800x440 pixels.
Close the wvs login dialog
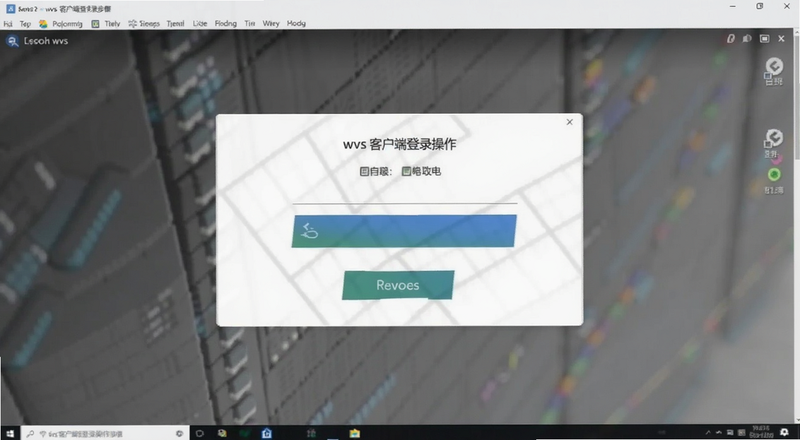point(569,122)
